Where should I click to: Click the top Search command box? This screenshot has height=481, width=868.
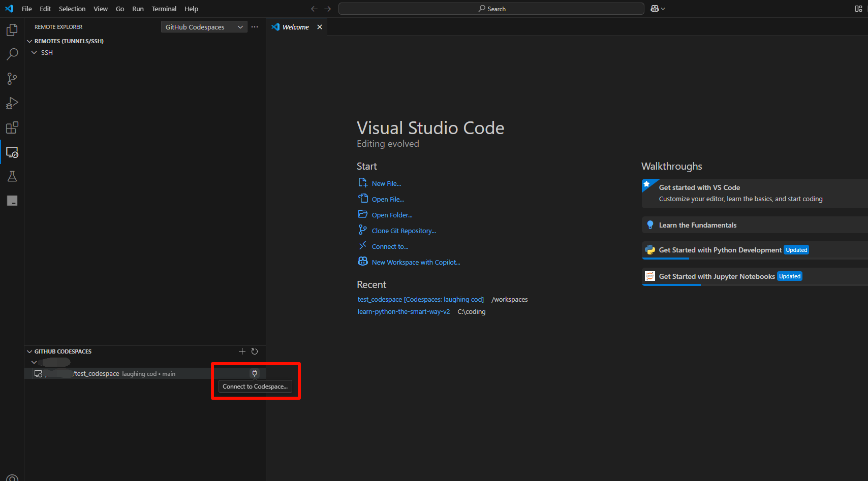[x=491, y=9]
